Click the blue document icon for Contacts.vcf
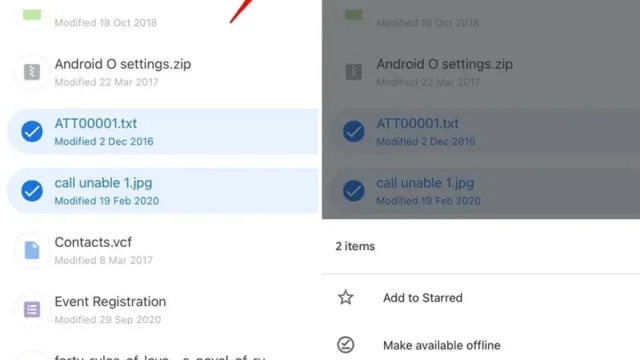The height and width of the screenshot is (360, 640). (32, 250)
